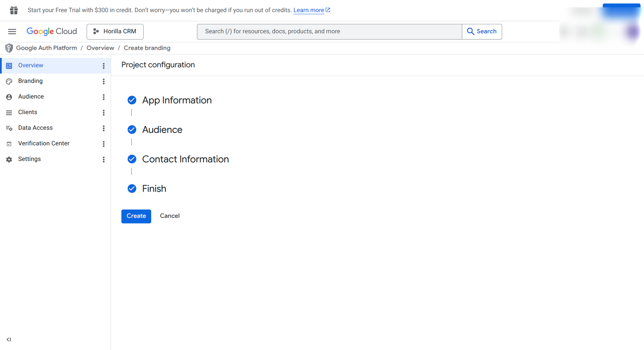
Task: Click the Google Auth Platform shield icon
Action: click(x=9, y=48)
